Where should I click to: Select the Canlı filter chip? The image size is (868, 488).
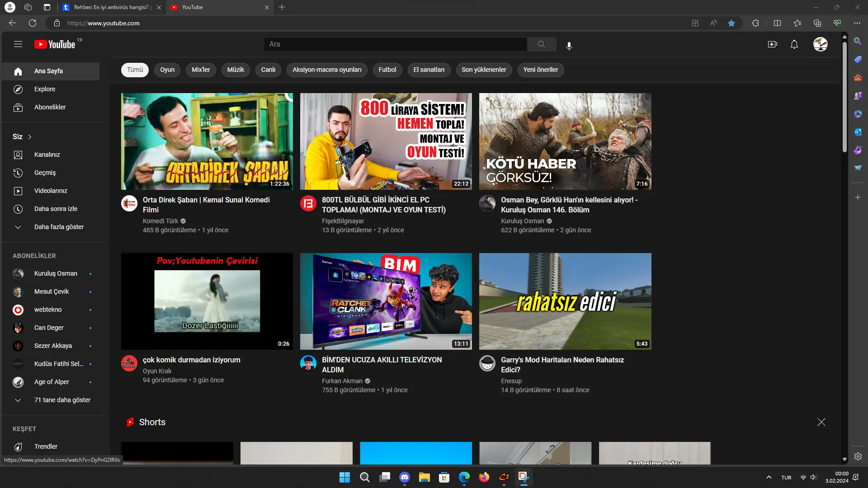(268, 70)
